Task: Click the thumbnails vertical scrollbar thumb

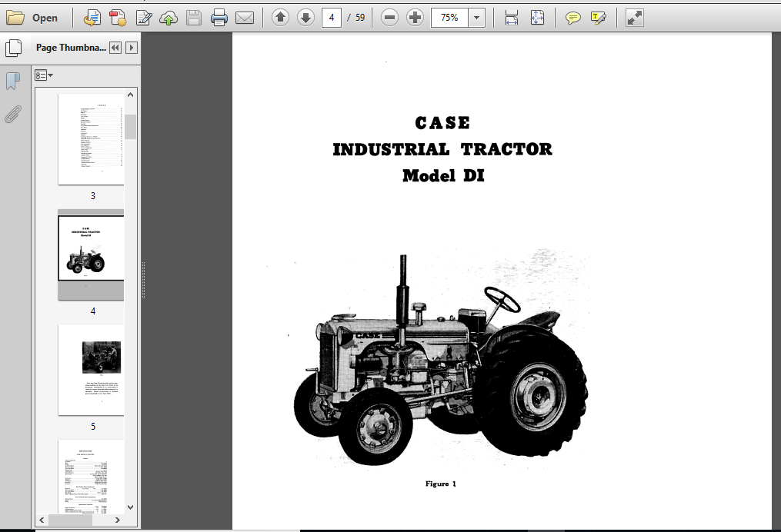Action: [x=131, y=127]
